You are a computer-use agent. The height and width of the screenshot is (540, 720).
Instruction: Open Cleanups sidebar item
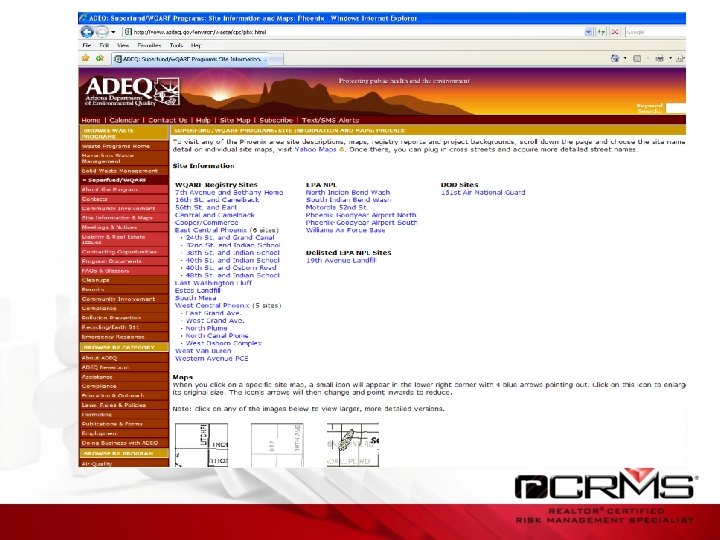tap(124, 280)
